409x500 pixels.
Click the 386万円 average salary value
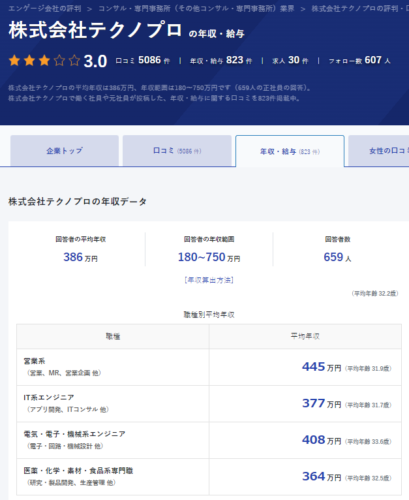click(x=80, y=257)
